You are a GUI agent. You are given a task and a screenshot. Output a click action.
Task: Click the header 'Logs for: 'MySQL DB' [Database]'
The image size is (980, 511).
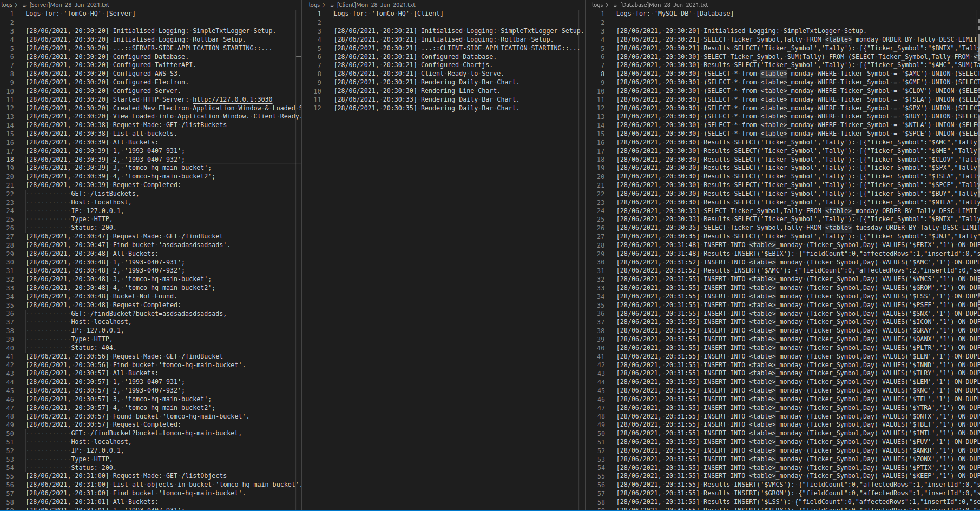[x=675, y=14]
